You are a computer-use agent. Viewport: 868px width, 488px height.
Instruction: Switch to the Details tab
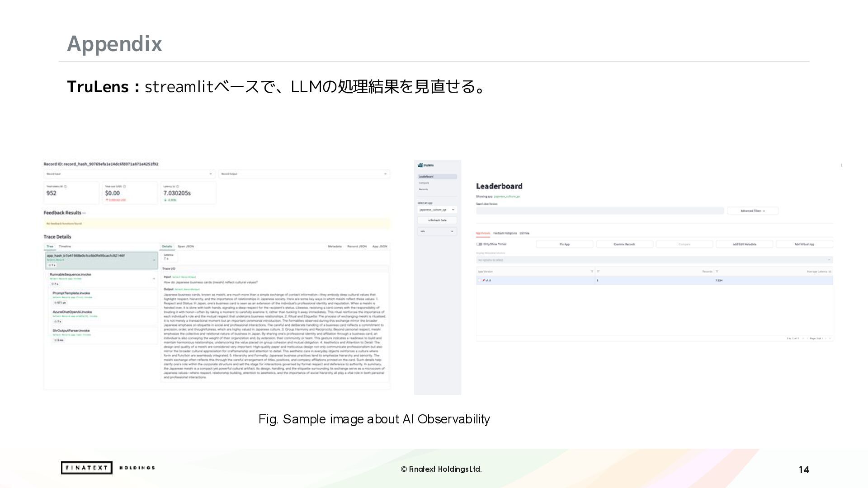point(167,246)
